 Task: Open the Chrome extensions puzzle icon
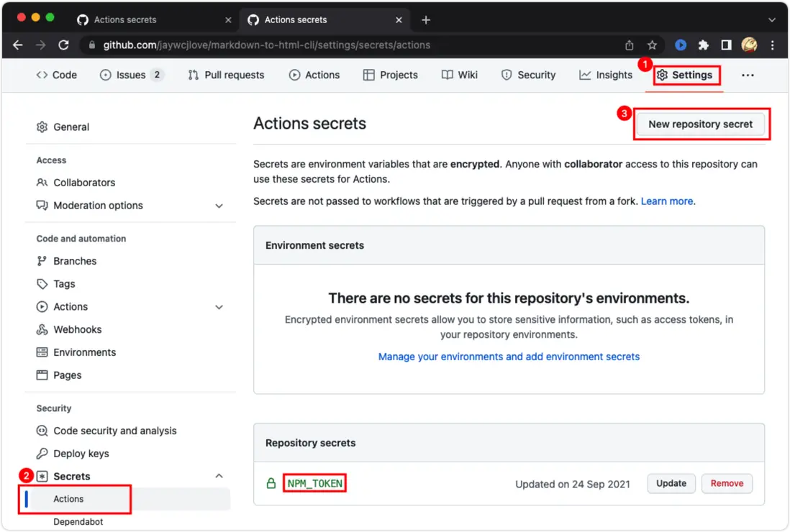704,45
